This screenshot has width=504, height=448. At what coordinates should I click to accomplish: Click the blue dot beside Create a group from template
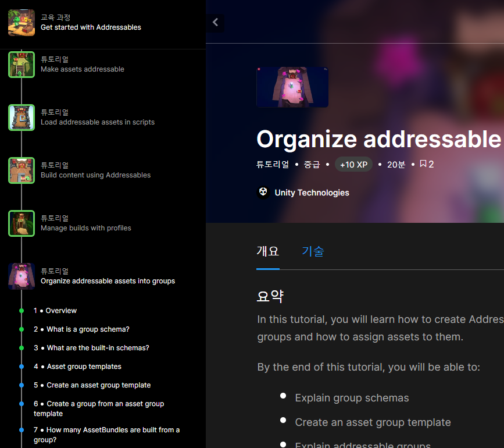point(22,404)
